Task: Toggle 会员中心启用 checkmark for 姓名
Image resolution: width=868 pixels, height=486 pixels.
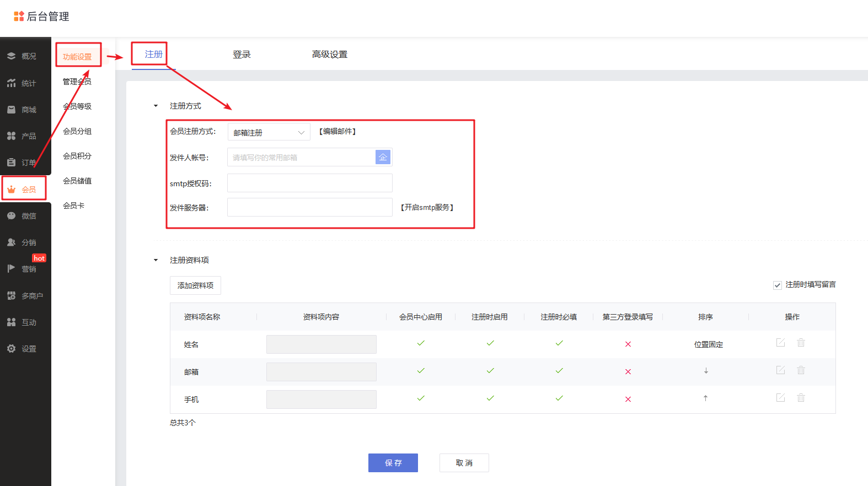Action: pyautogui.click(x=421, y=343)
